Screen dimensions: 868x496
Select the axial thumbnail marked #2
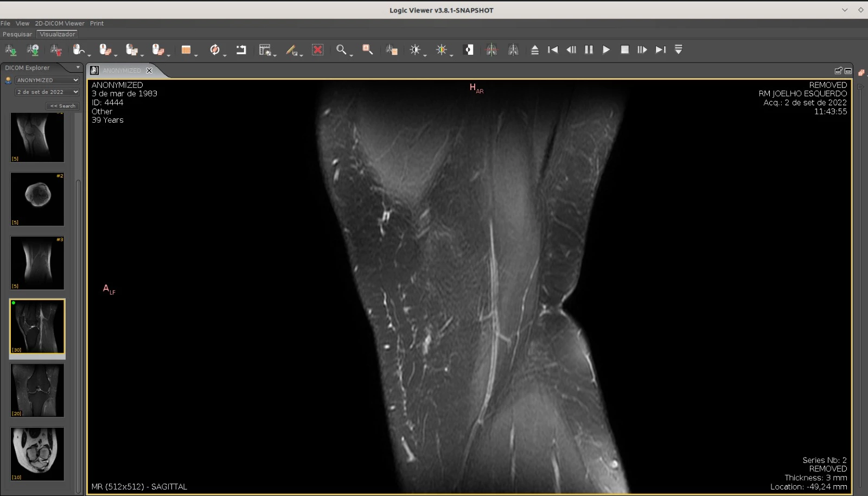[37, 199]
